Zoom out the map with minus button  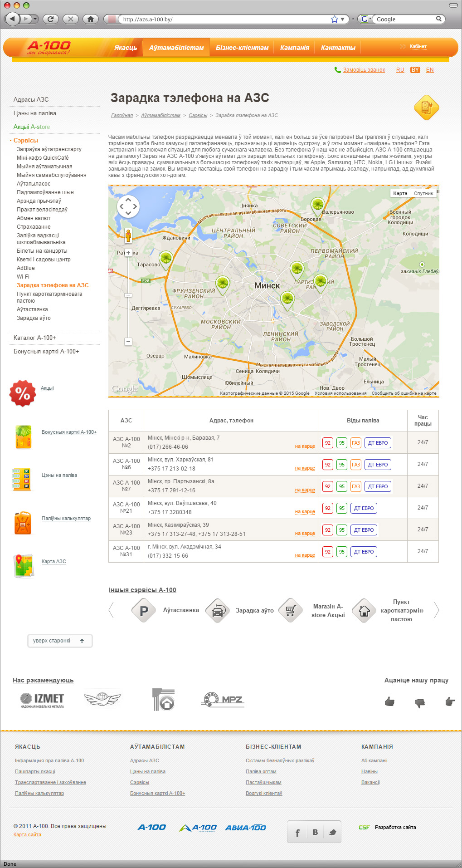[x=128, y=342]
